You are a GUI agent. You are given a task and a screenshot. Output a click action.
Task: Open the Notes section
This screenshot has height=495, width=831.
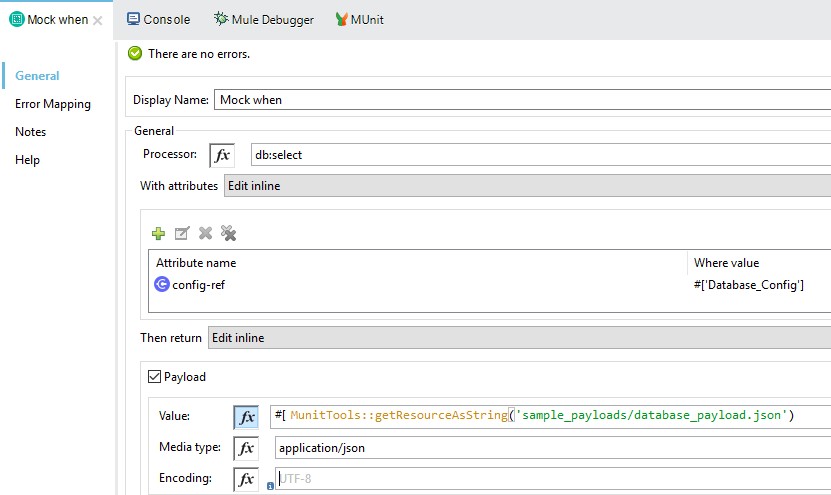point(31,132)
